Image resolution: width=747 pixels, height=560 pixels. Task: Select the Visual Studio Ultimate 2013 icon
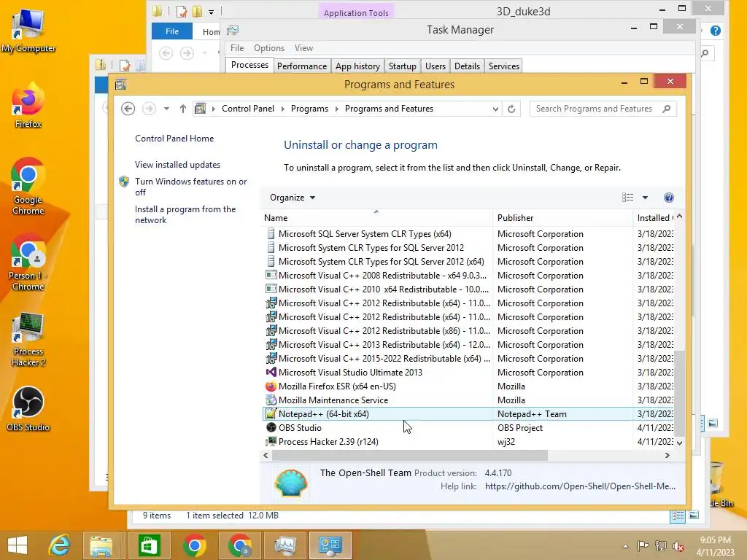[x=271, y=373]
